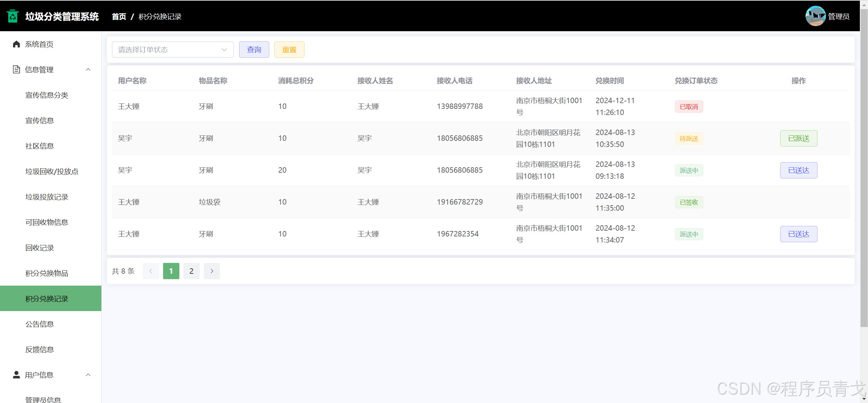
Task: Click the green 已派送 action button
Action: tap(798, 138)
